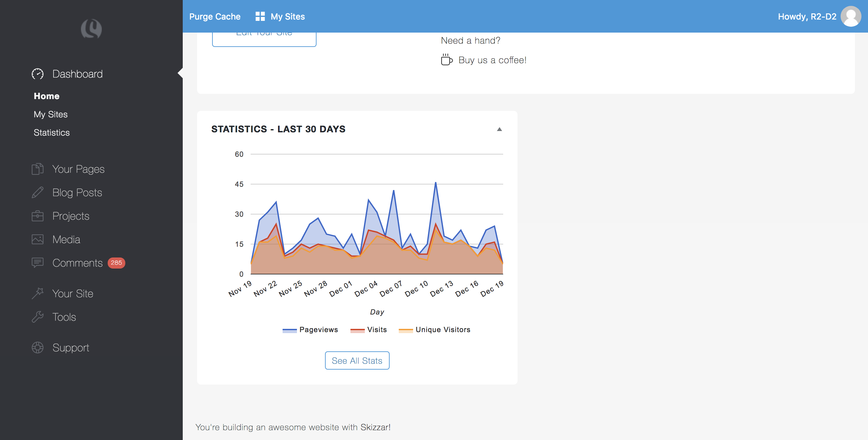
Task: Open Comments via the speech bubble icon
Action: tap(37, 263)
